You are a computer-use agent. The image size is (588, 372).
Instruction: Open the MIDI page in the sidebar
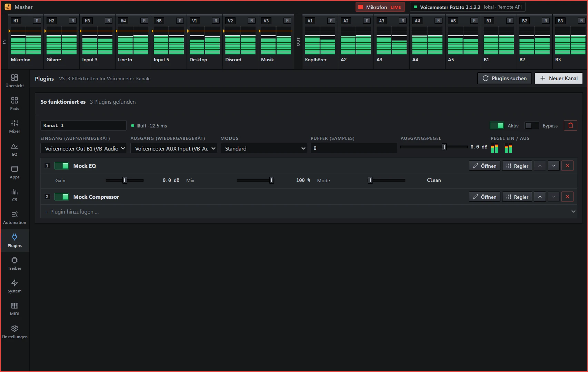[x=14, y=309]
